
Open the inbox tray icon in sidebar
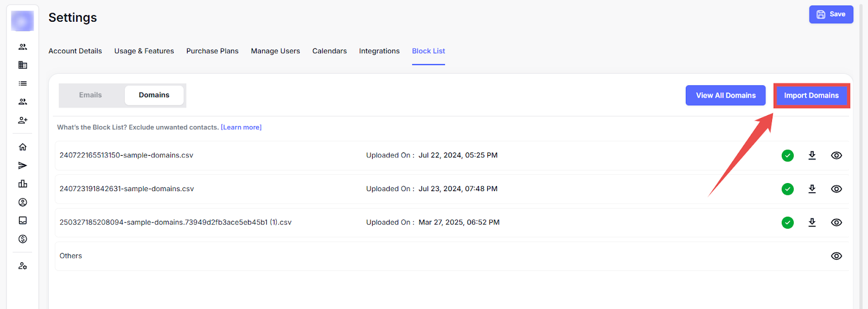23,220
